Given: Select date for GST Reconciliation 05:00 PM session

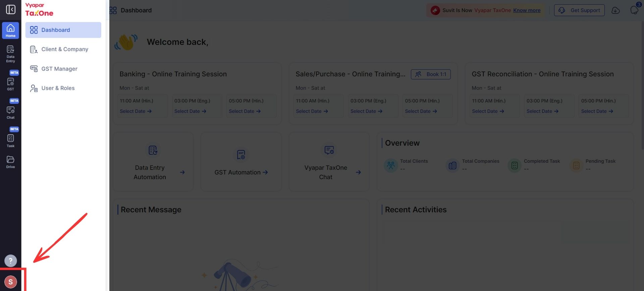Looking at the screenshot, I should click(x=597, y=111).
